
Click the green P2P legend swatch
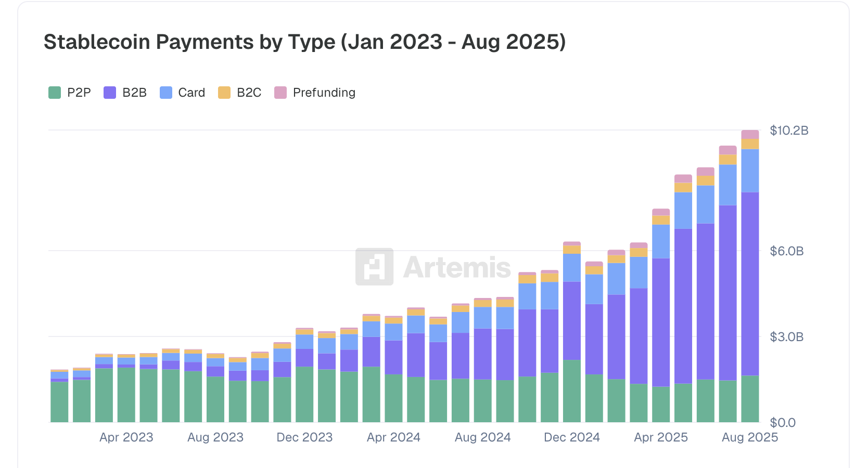point(55,93)
